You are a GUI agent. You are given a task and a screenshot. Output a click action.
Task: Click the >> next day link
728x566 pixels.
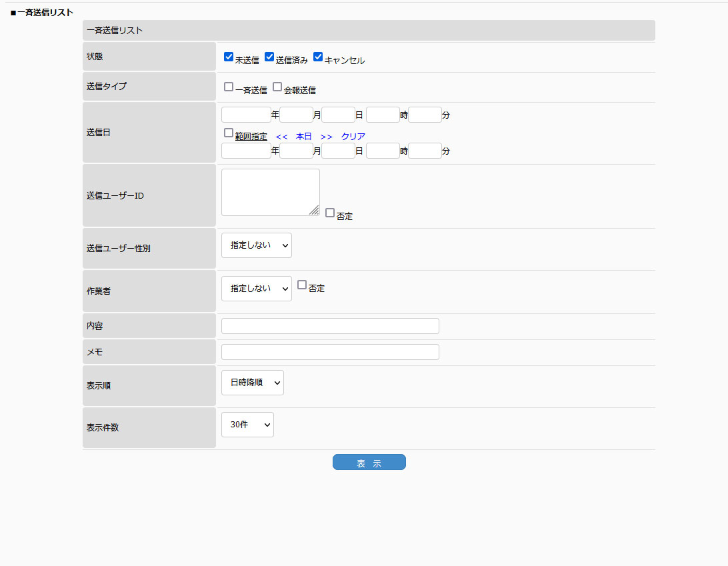pos(326,137)
